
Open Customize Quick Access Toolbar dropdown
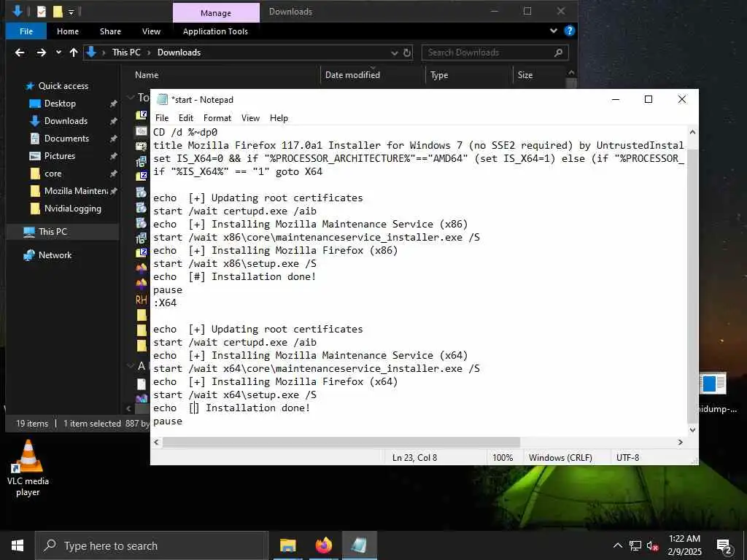pyautogui.click(x=71, y=12)
